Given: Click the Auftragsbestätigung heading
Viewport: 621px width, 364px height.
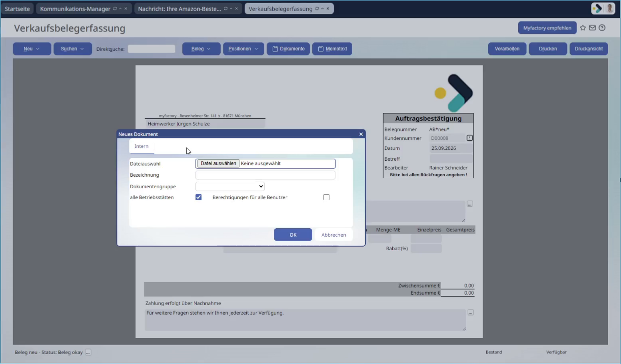Looking at the screenshot, I should pyautogui.click(x=428, y=119).
